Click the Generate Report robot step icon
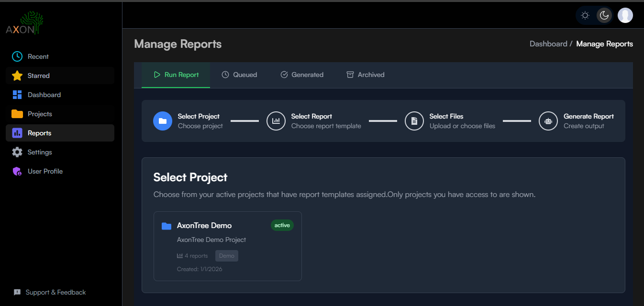The width and height of the screenshot is (644, 306). pos(548,121)
